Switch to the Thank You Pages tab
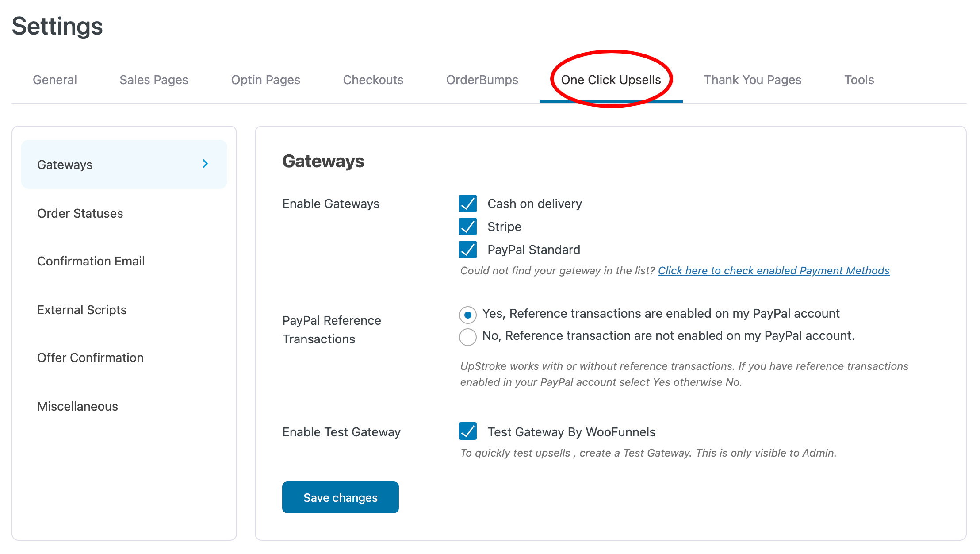This screenshot has height=554, width=980. coord(752,80)
